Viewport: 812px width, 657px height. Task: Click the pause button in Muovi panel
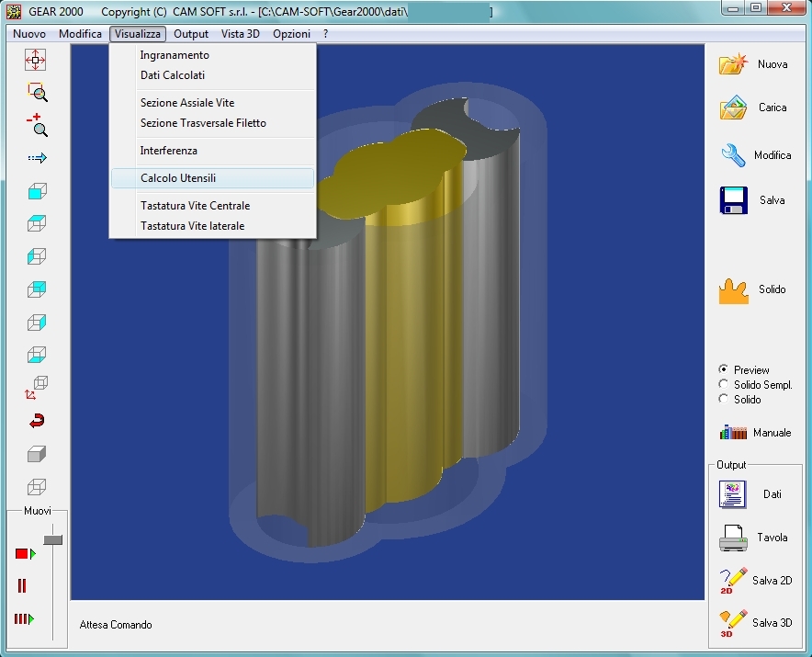tap(22, 586)
